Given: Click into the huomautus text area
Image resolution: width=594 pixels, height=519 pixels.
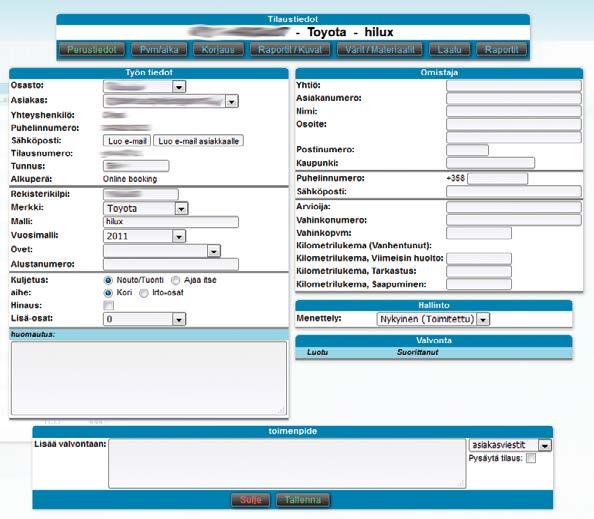Looking at the screenshot, I should [149, 378].
